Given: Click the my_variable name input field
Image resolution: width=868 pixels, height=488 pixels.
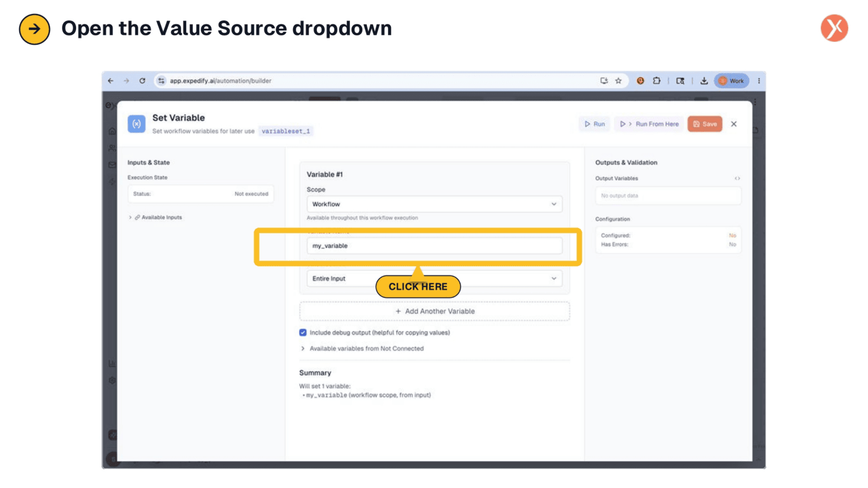Looking at the screenshot, I should [x=435, y=246].
